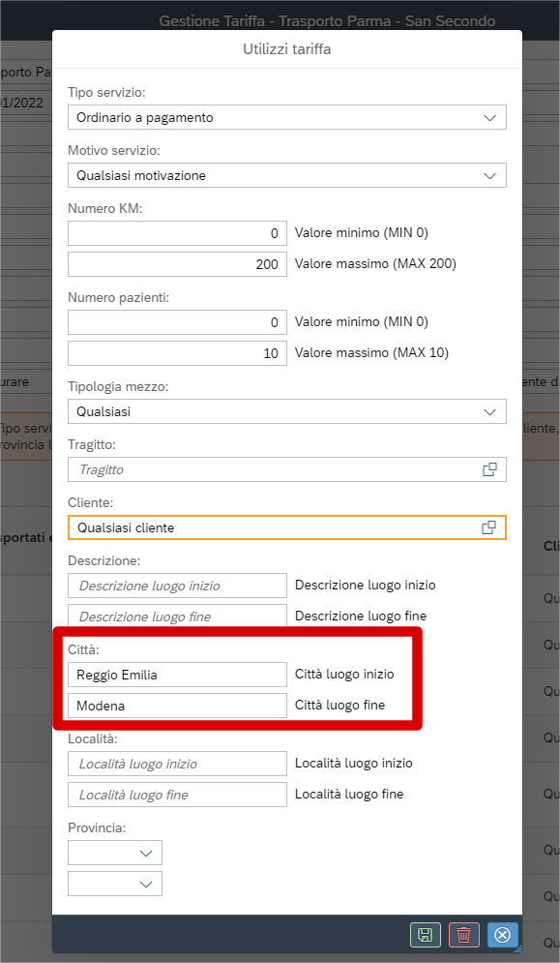Click Descrizione luogo fine input
The width and height of the screenshot is (560, 963).
(177, 617)
